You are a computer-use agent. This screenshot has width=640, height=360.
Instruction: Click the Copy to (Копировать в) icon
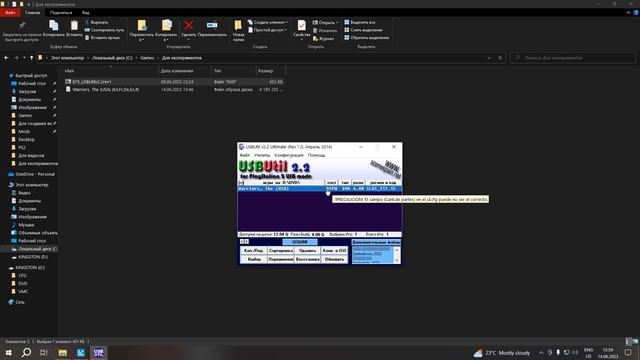pyautogui.click(x=166, y=26)
